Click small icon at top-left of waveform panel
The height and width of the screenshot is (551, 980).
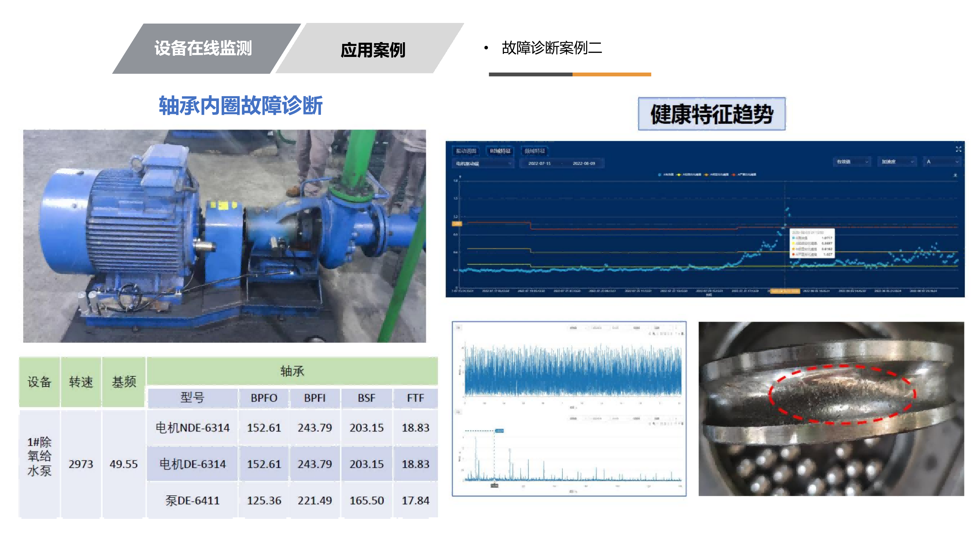[458, 328]
